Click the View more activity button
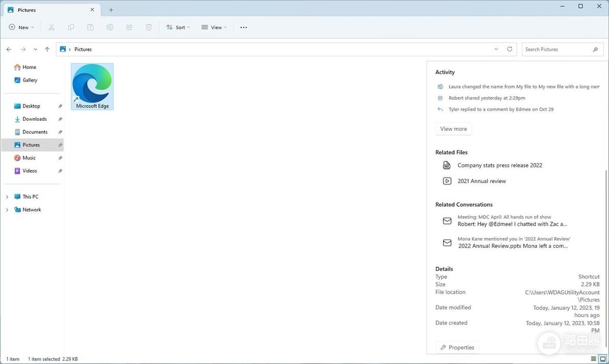 pos(454,129)
